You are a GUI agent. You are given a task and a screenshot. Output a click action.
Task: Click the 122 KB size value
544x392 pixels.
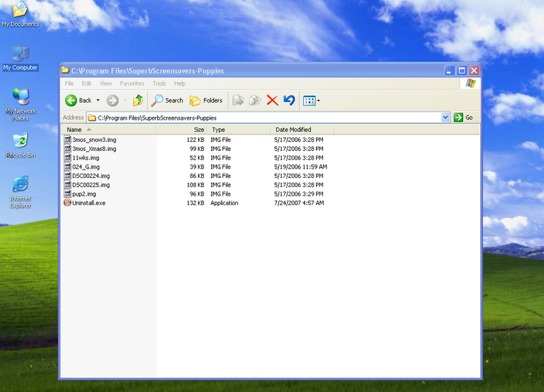tap(195, 140)
